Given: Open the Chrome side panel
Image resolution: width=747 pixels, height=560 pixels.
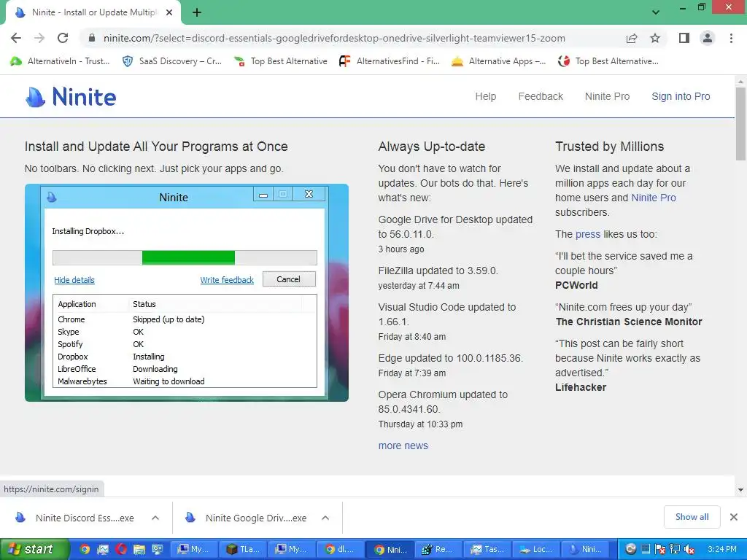Looking at the screenshot, I should (x=684, y=38).
